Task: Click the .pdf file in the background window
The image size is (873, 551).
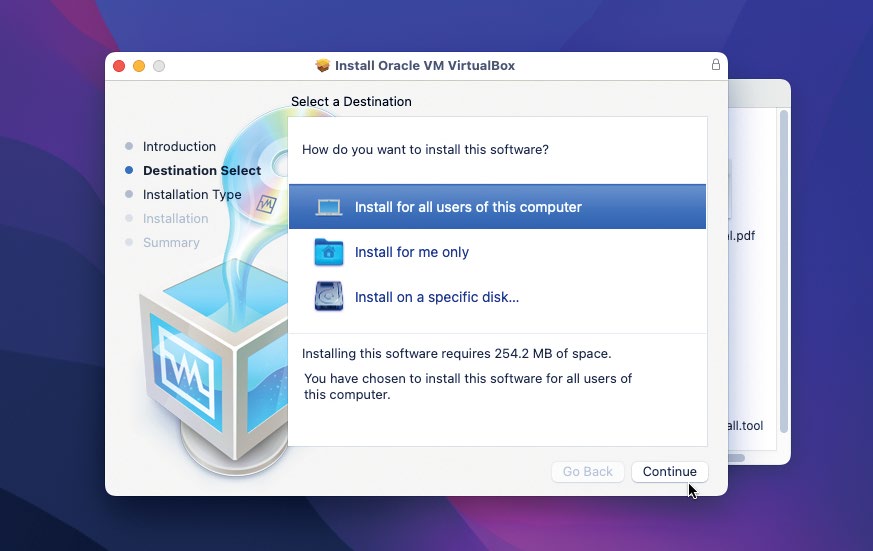Action: pyautogui.click(x=740, y=236)
